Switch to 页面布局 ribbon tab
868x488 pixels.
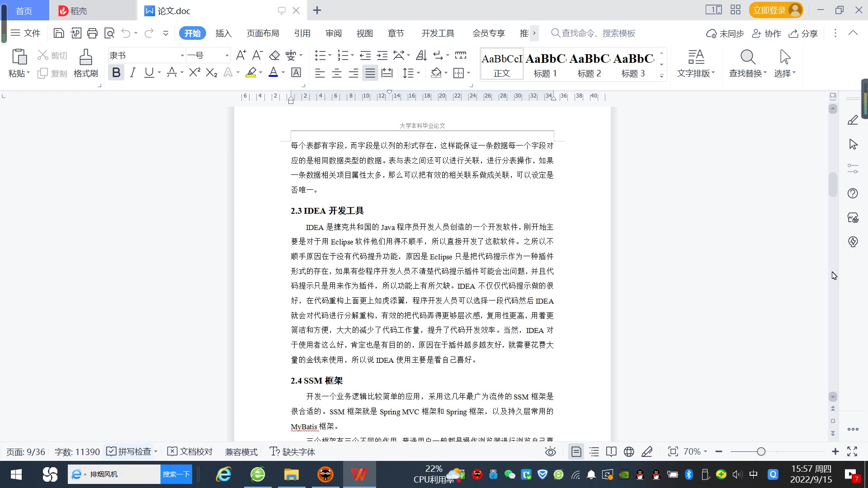click(263, 33)
